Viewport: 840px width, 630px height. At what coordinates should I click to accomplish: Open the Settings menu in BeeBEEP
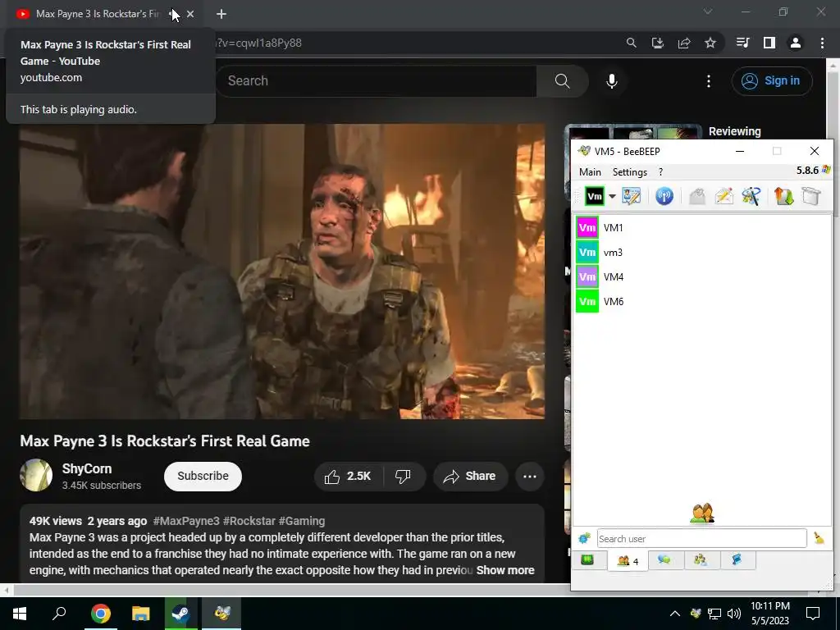[629, 172]
